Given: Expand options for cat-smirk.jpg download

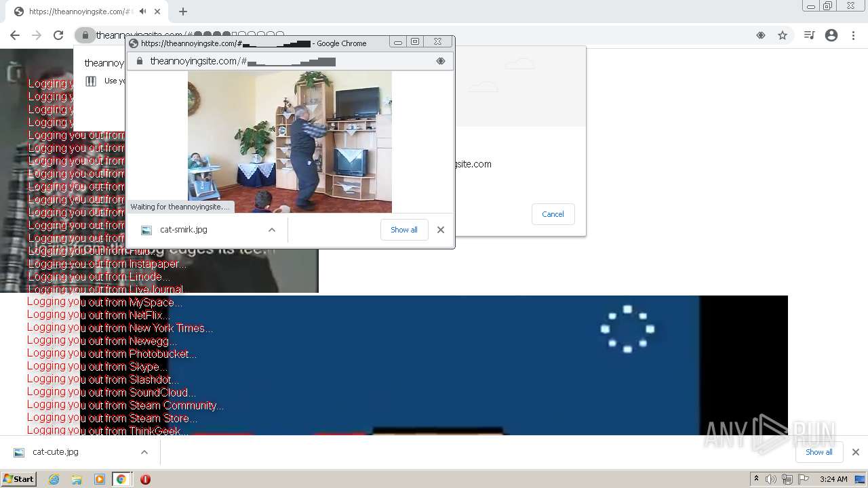Looking at the screenshot, I should point(272,230).
